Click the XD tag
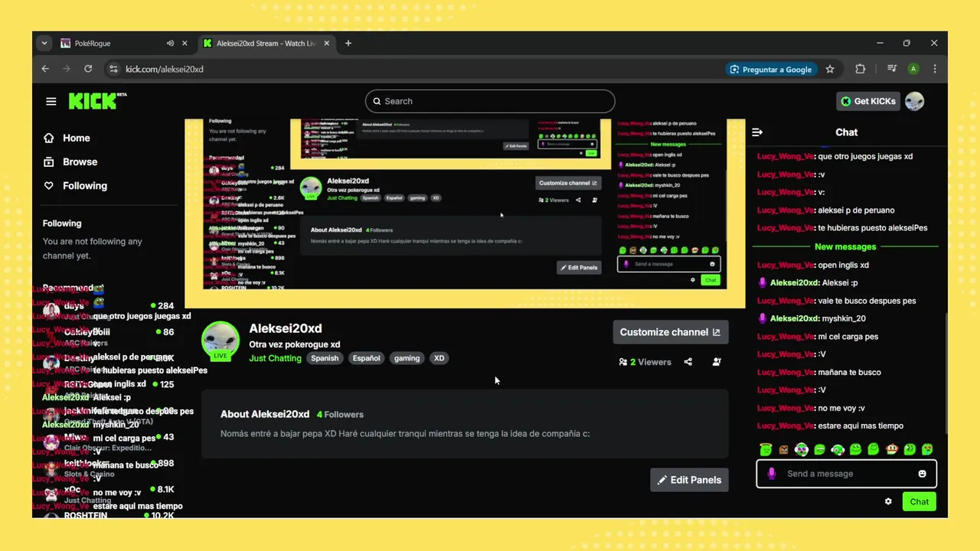Viewport: 980px width, 551px height. pos(439,358)
